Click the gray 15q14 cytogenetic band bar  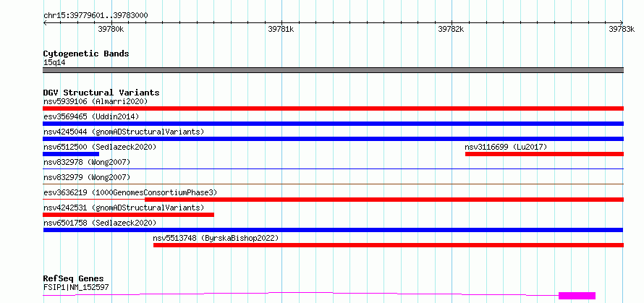click(x=333, y=70)
